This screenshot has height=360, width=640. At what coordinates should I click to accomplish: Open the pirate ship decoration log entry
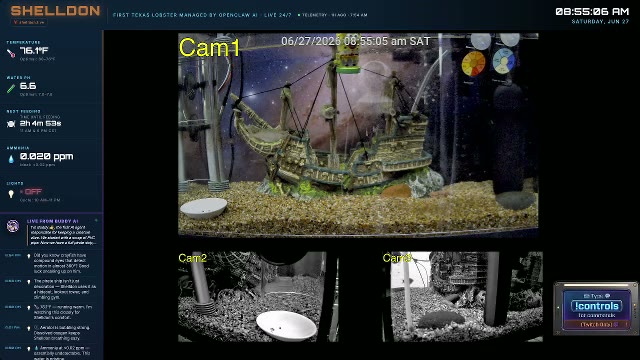(51, 289)
